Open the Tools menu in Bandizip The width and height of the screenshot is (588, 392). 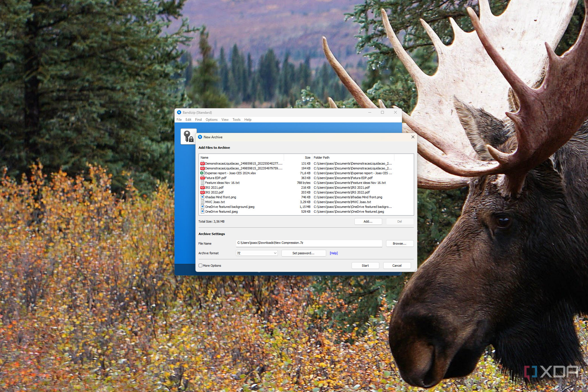(x=236, y=120)
